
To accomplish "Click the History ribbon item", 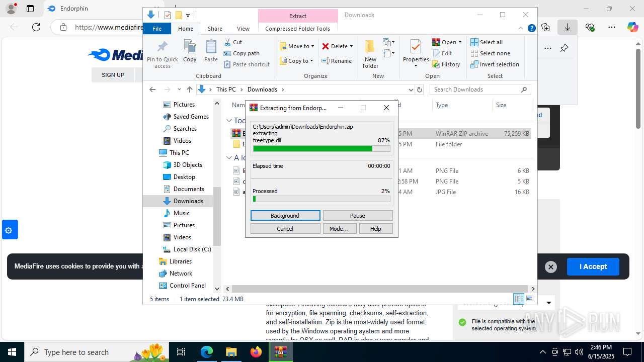I will point(446,64).
